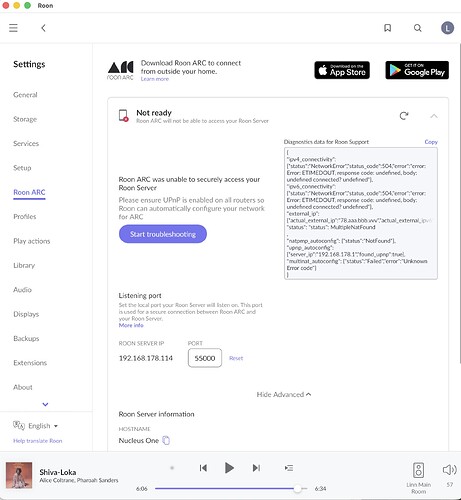The height and width of the screenshot is (500, 461).
Task: Open the volume control speaker icon
Action: tap(449, 470)
